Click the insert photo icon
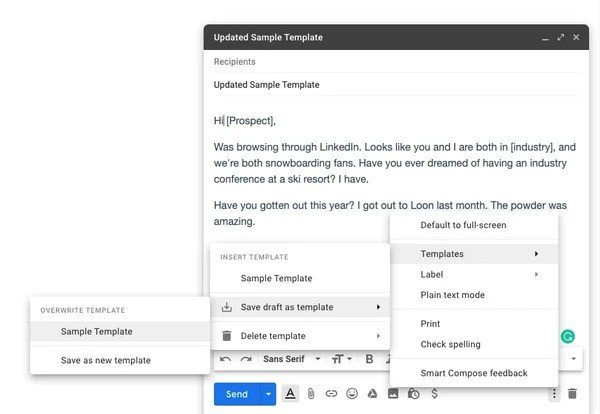 394,394
